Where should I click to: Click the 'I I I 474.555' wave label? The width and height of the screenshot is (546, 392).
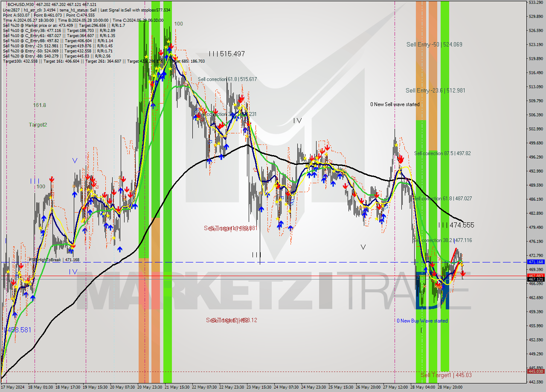point(456,225)
